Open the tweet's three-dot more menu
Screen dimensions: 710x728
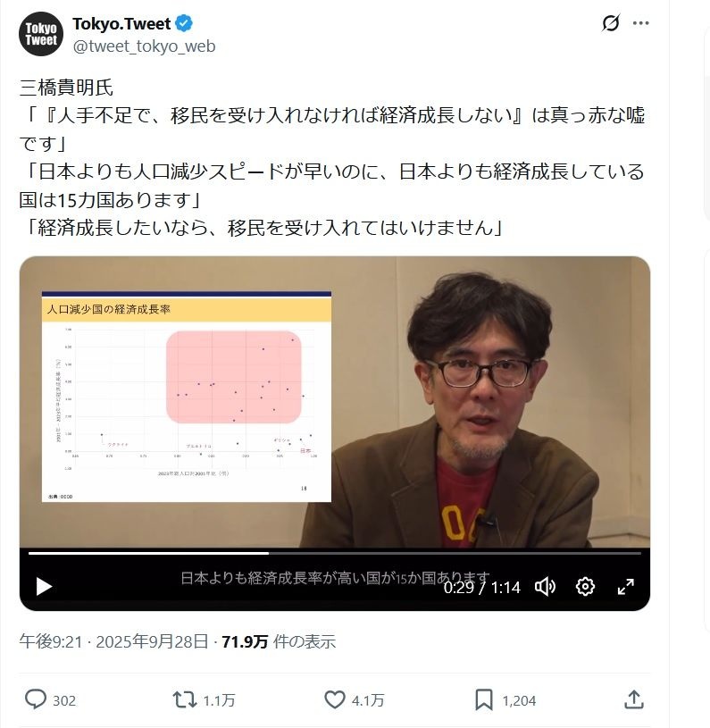[641, 22]
